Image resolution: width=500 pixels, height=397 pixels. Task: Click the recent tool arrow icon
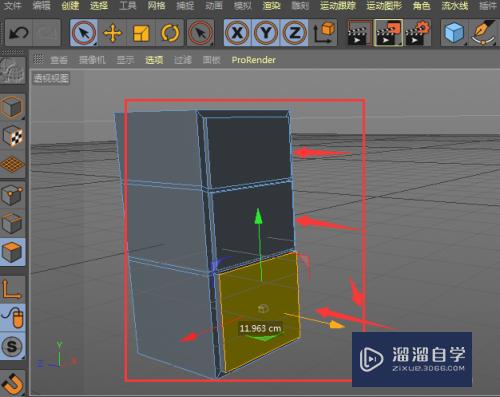click(200, 33)
